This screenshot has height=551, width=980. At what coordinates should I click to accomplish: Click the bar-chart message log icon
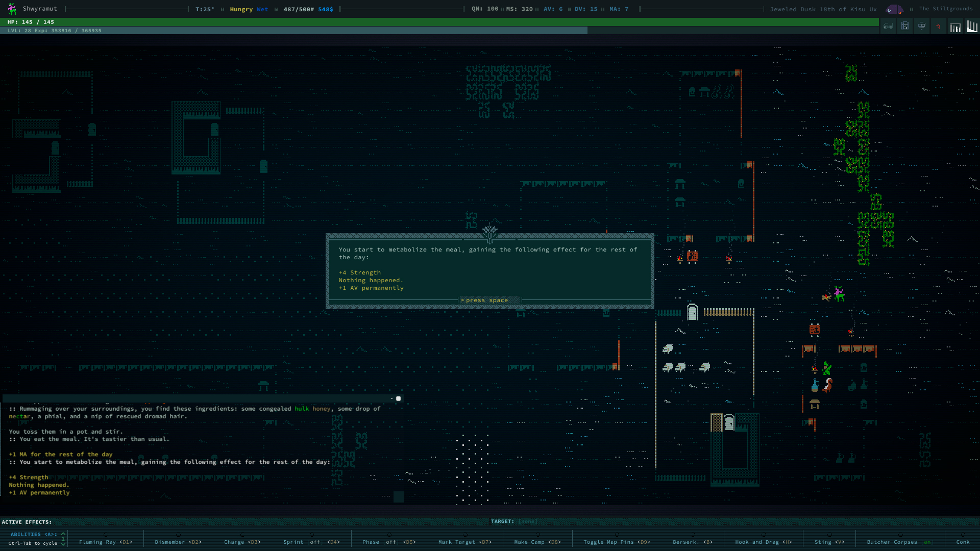click(x=955, y=27)
